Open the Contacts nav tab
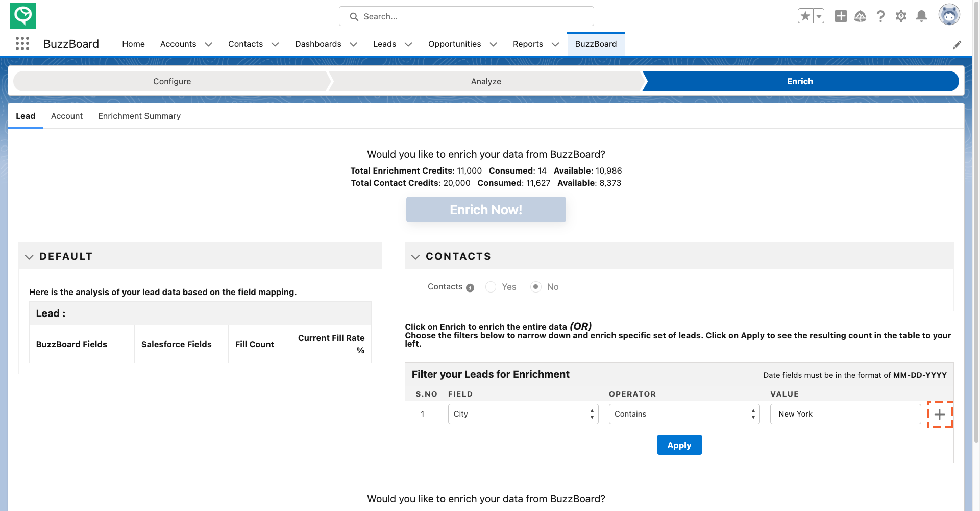 pyautogui.click(x=246, y=44)
